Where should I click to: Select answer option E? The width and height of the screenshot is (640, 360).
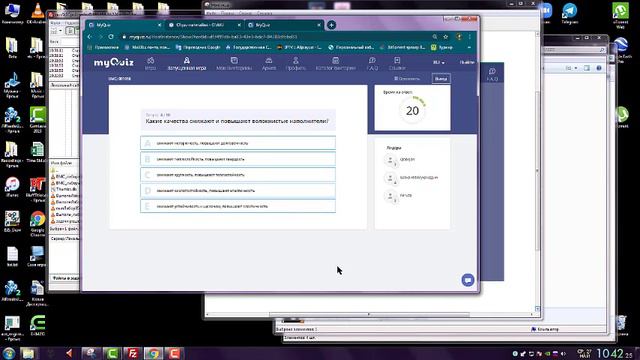click(x=238, y=206)
